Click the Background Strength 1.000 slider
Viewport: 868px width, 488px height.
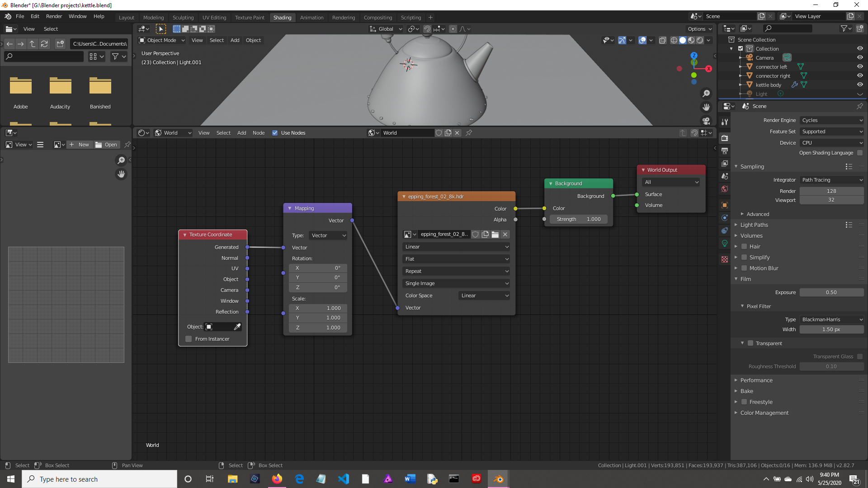coord(579,219)
